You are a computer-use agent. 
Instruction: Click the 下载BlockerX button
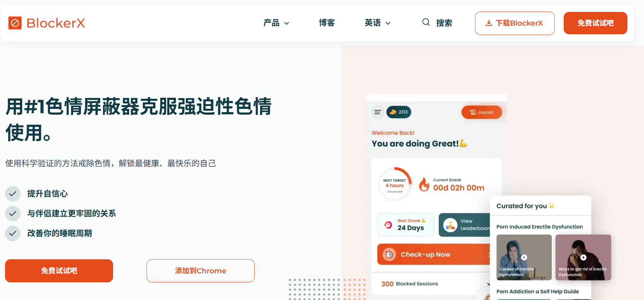pyautogui.click(x=515, y=23)
